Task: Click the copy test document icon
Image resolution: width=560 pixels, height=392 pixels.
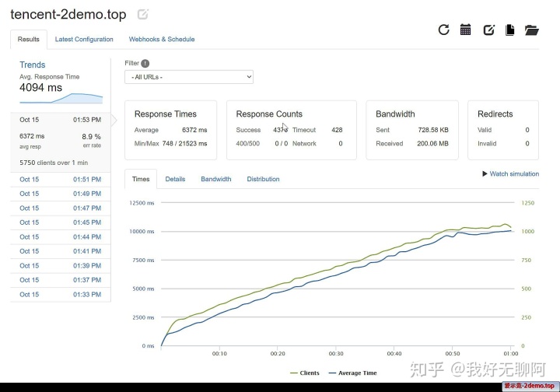Action: click(510, 30)
